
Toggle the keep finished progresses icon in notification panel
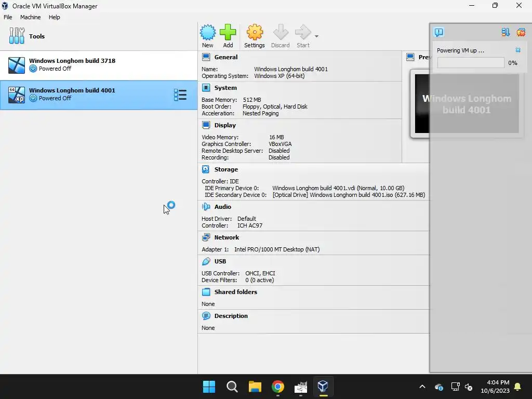tap(506, 32)
